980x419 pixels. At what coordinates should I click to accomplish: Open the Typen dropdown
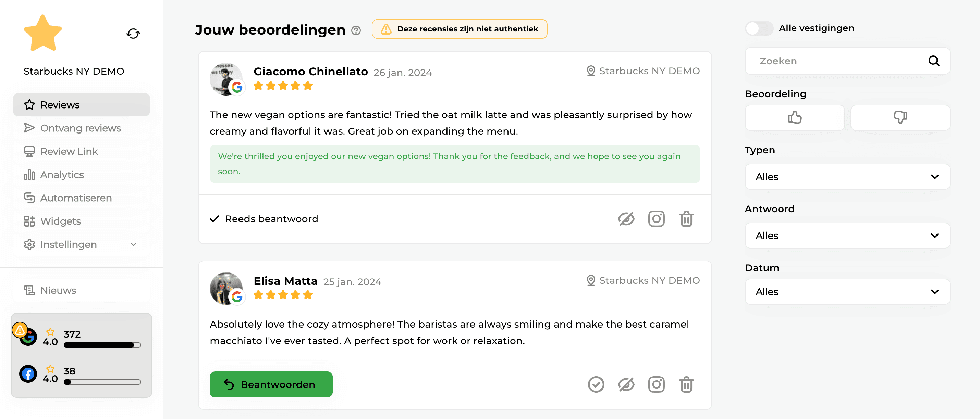pyautogui.click(x=847, y=177)
